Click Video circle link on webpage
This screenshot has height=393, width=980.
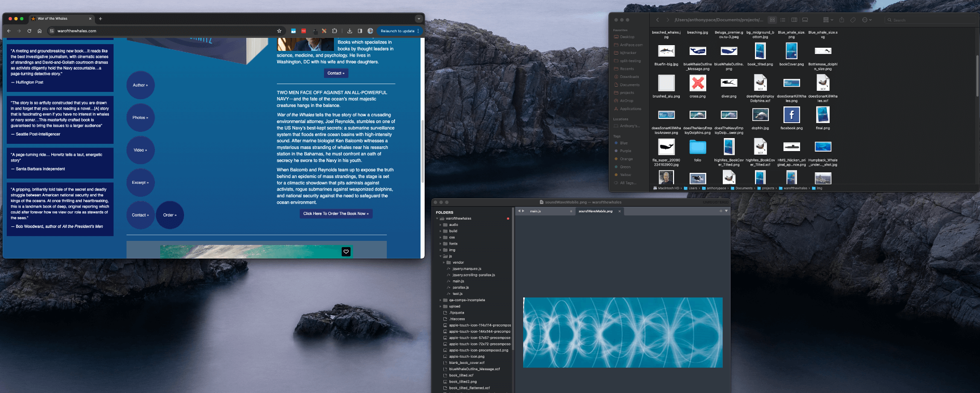coord(141,150)
